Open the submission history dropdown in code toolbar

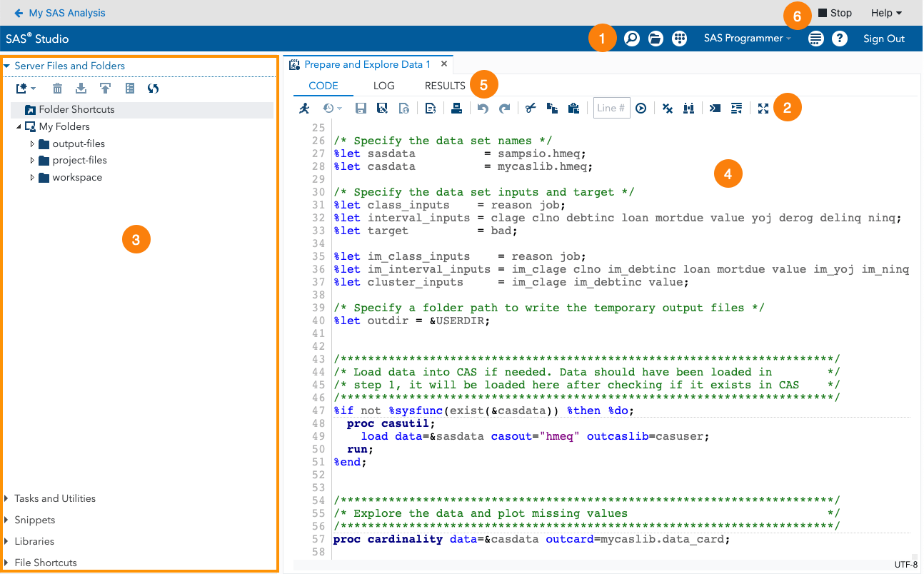pyautogui.click(x=333, y=109)
